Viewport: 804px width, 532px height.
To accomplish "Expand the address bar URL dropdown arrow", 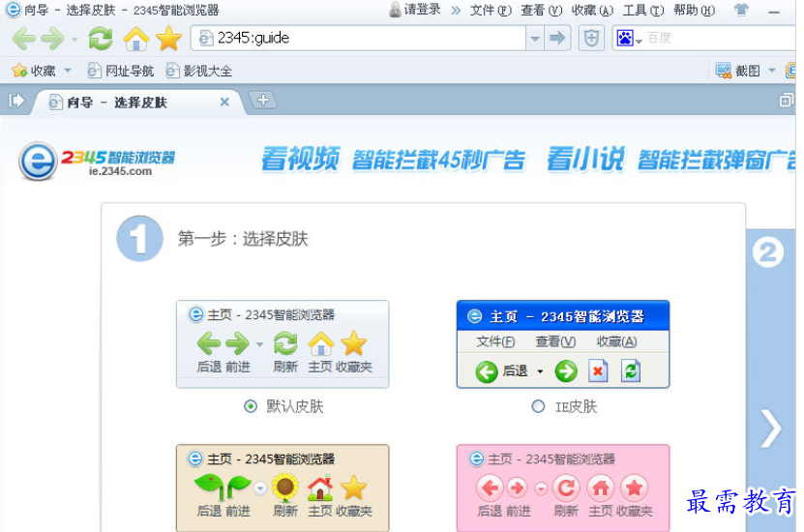I will tap(535, 38).
